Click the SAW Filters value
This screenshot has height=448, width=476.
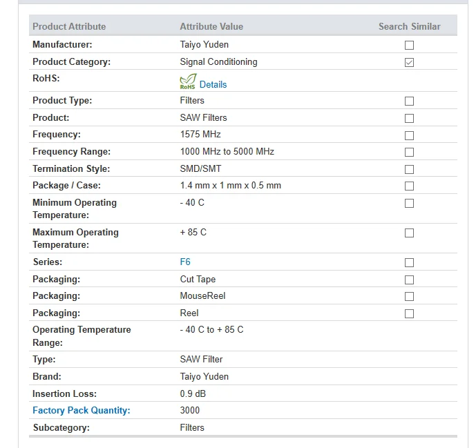pyautogui.click(x=203, y=117)
